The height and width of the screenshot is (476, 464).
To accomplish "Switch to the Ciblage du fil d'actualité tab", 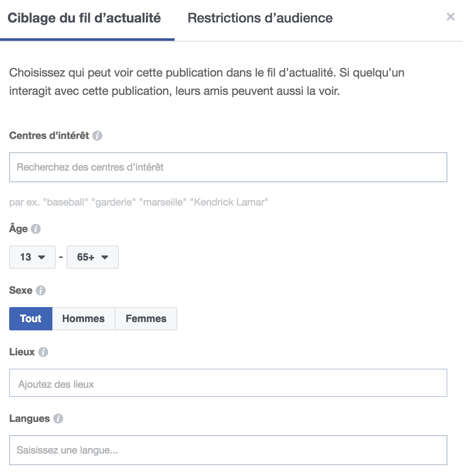I will click(x=84, y=18).
